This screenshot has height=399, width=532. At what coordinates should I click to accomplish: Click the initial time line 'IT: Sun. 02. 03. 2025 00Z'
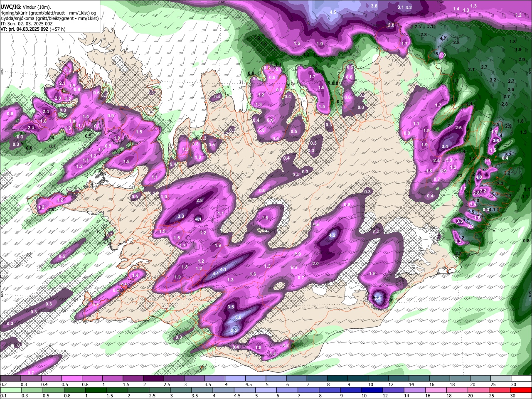coord(27,24)
